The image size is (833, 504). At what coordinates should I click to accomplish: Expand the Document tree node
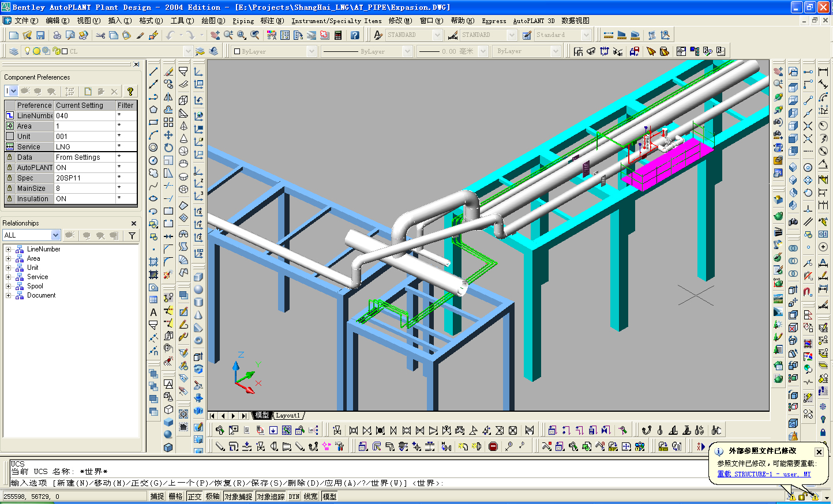pos(8,295)
